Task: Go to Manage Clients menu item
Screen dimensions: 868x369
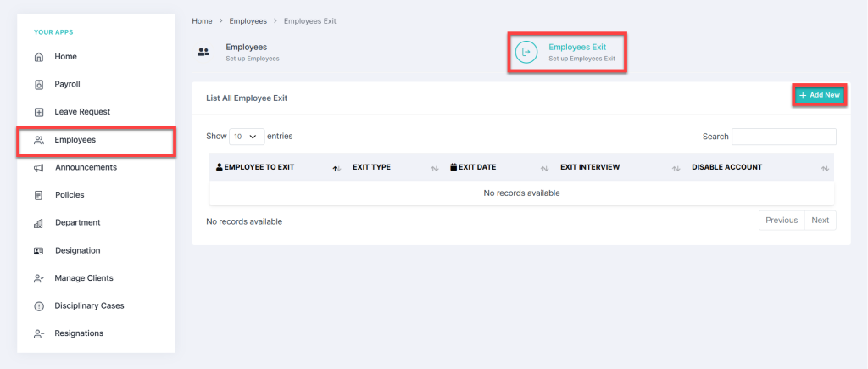Action: tap(83, 278)
